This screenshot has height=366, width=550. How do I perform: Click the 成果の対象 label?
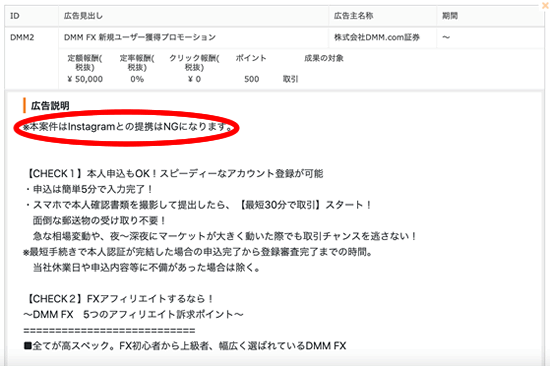(x=324, y=58)
